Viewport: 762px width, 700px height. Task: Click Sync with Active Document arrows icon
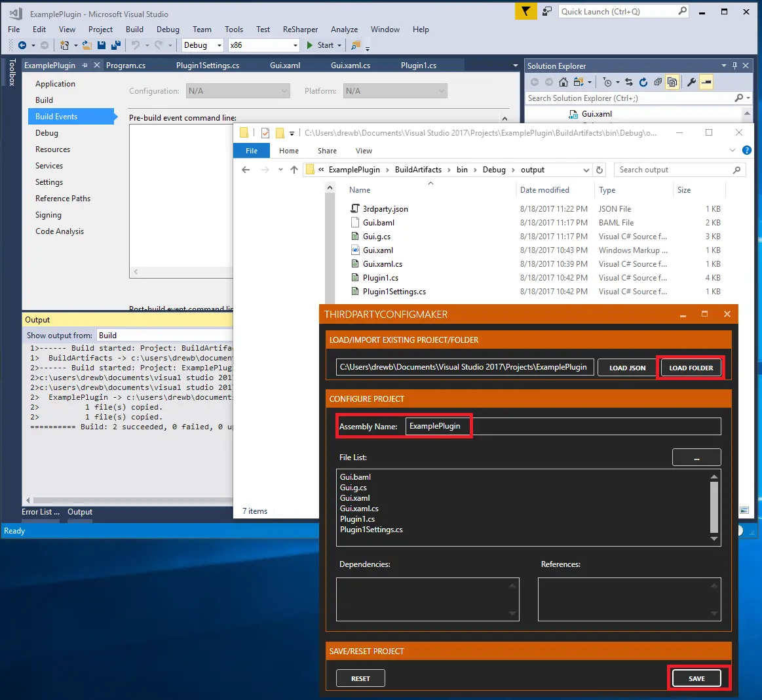click(629, 82)
